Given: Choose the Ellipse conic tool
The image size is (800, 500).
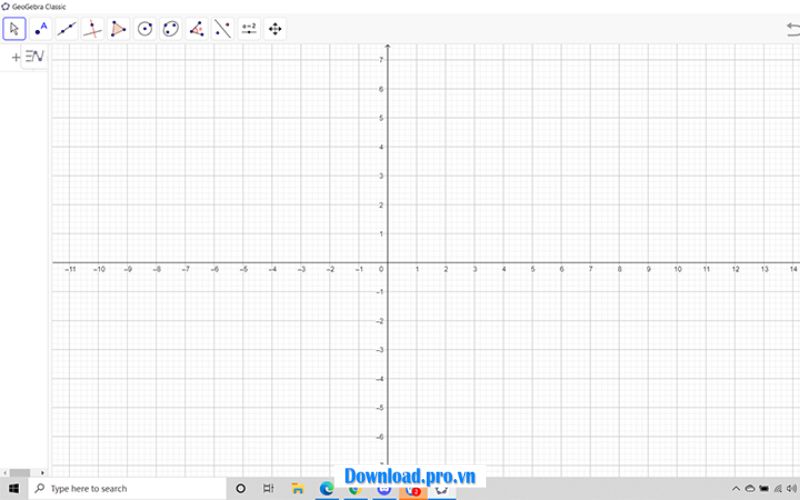Looking at the screenshot, I should tap(171, 29).
